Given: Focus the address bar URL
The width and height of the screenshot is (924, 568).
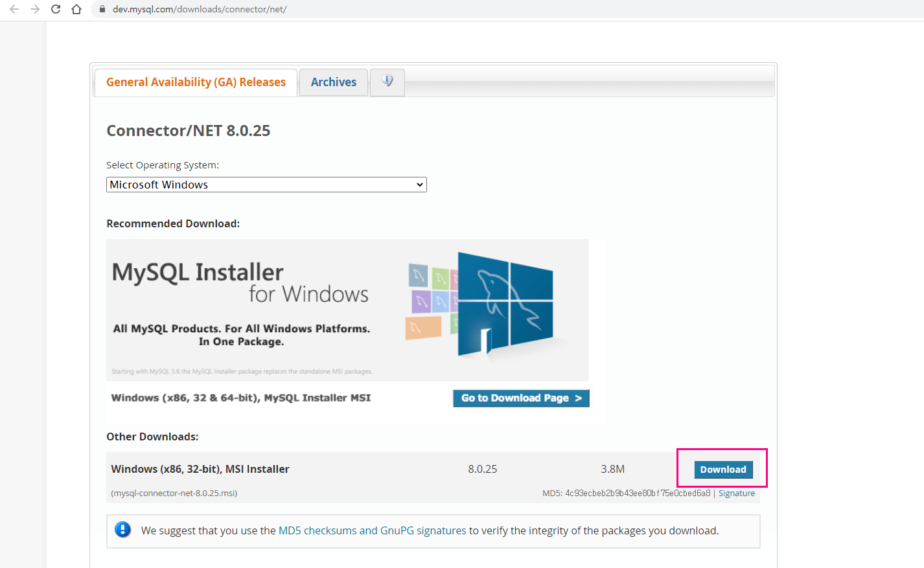Looking at the screenshot, I should pyautogui.click(x=200, y=9).
